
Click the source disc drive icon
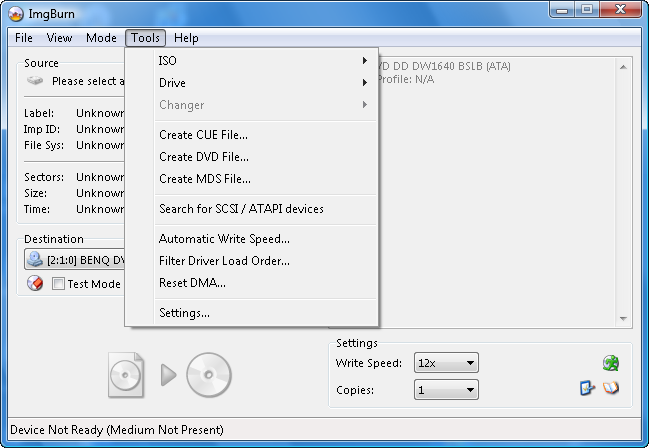coord(35,80)
